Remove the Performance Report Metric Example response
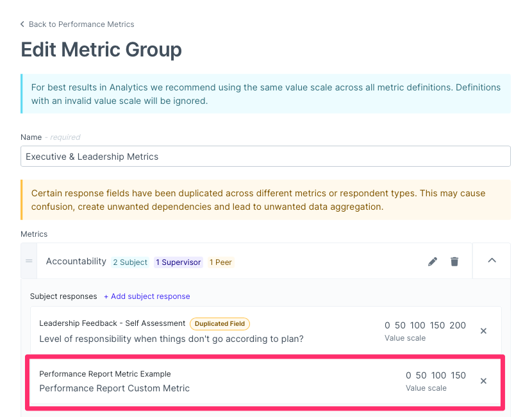The image size is (532, 417). click(483, 381)
